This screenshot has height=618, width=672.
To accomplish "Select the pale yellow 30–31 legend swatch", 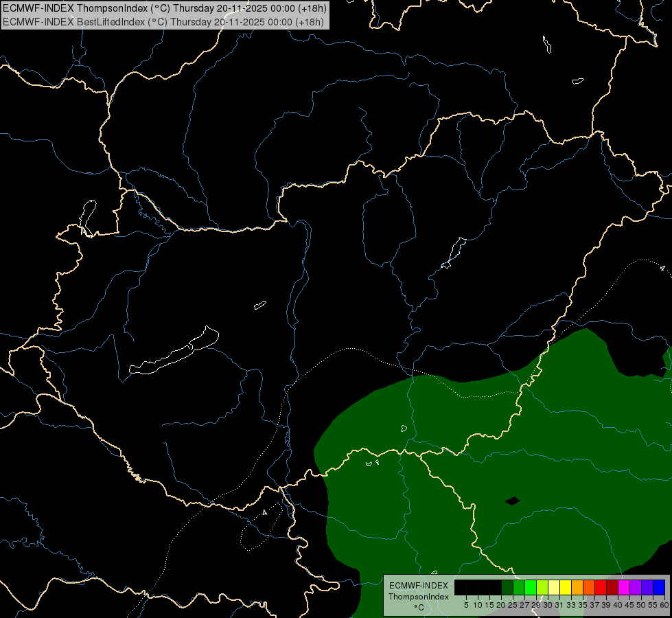I will coord(554,587).
